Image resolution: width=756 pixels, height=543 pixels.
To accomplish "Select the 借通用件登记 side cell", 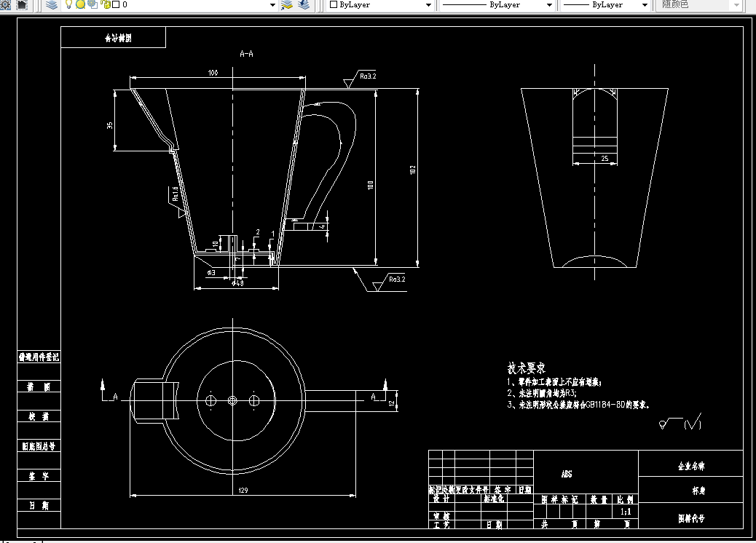I will [39, 357].
